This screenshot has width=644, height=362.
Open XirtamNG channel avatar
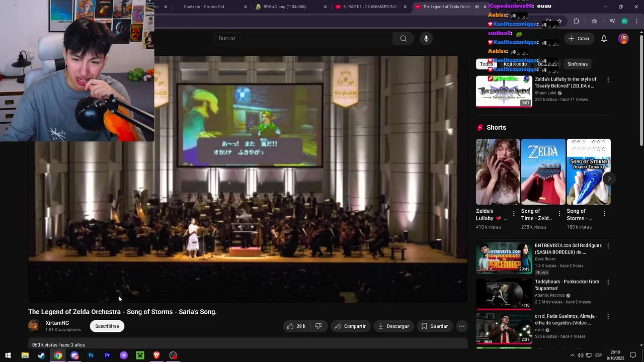pos(35,326)
